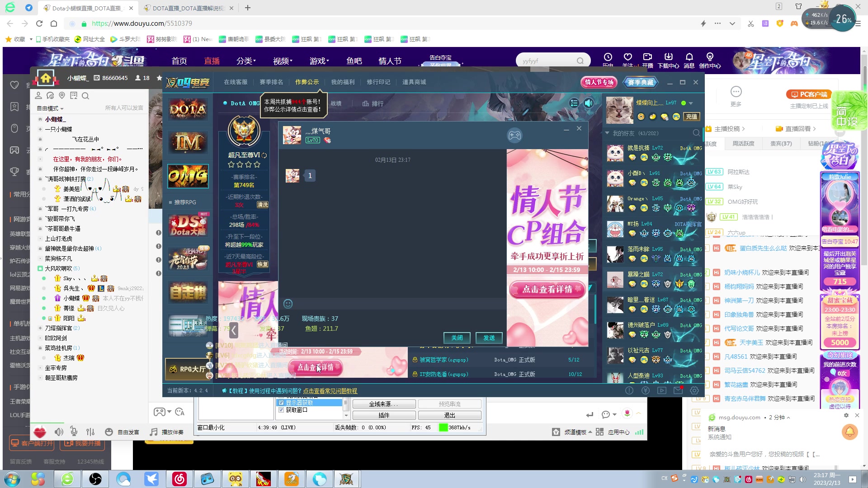Search friends with the magnifier icon
Viewport: 868px width, 488px height.
click(x=696, y=133)
